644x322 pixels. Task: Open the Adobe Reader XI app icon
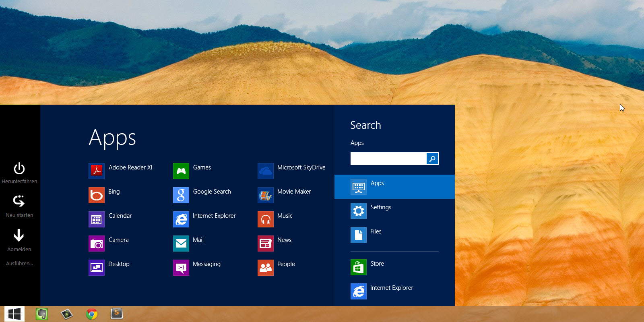97,171
